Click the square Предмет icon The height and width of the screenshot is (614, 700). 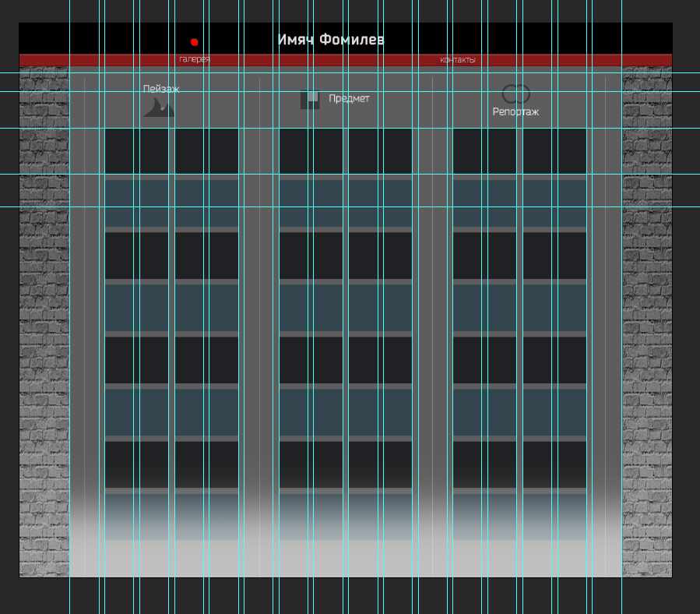click(x=310, y=100)
